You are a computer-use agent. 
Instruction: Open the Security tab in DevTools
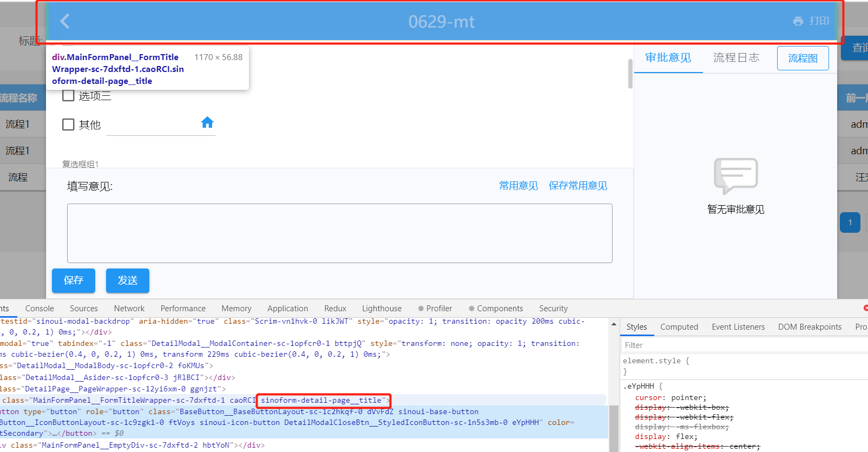553,309
